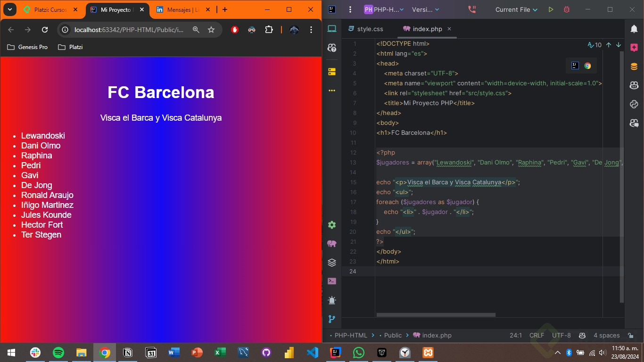Bookmark this page with the star icon
Image resolution: width=644 pixels, height=362 pixels.
[211, 30]
